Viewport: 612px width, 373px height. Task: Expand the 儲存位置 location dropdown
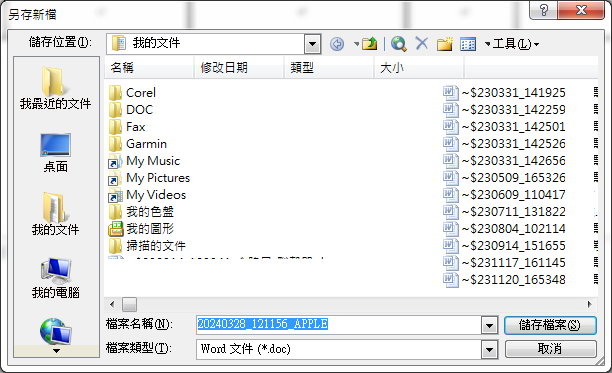(312, 44)
